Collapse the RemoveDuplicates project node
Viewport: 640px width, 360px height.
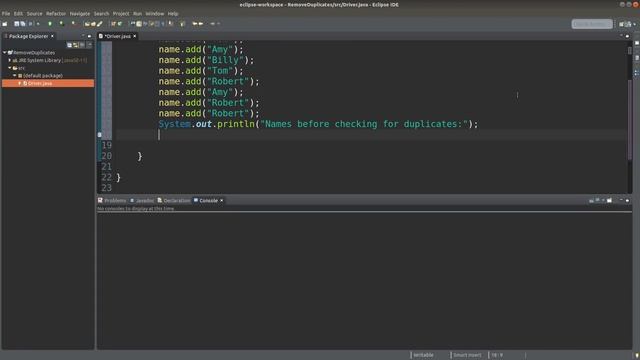tap(4, 53)
